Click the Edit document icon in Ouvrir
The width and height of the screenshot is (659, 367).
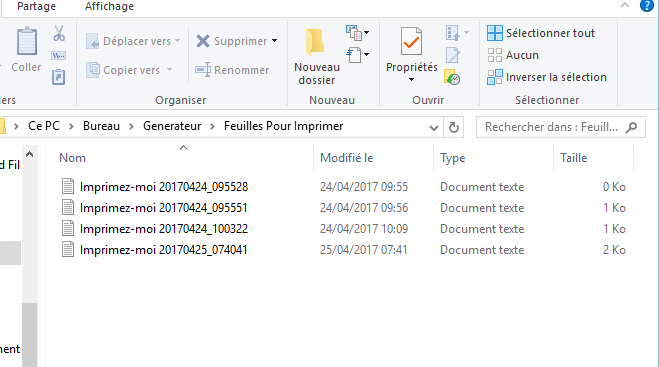453,55
